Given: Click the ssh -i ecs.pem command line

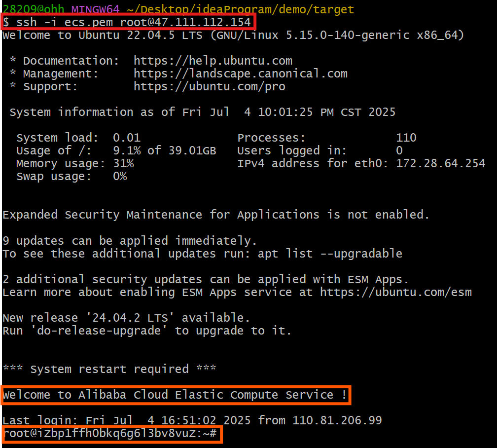Looking at the screenshot, I should click(x=127, y=22).
